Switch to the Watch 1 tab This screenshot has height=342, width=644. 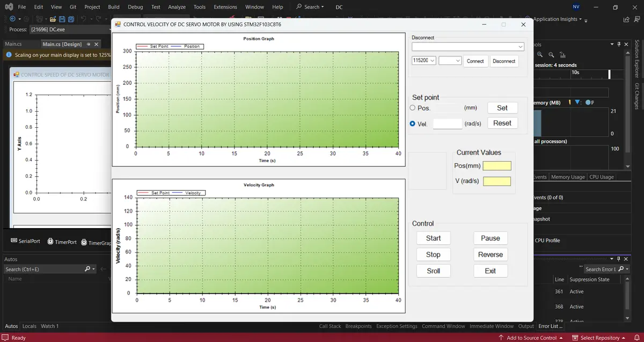[50, 326]
